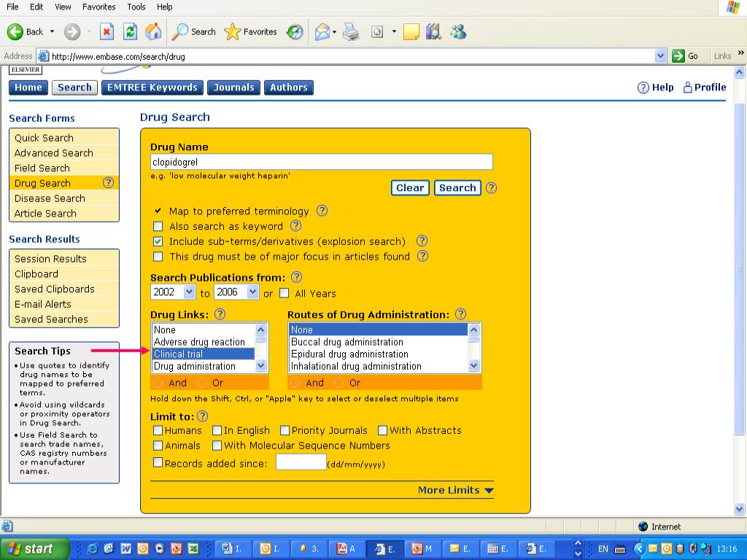
Task: Check the Humans limit checkbox
Action: (158, 430)
